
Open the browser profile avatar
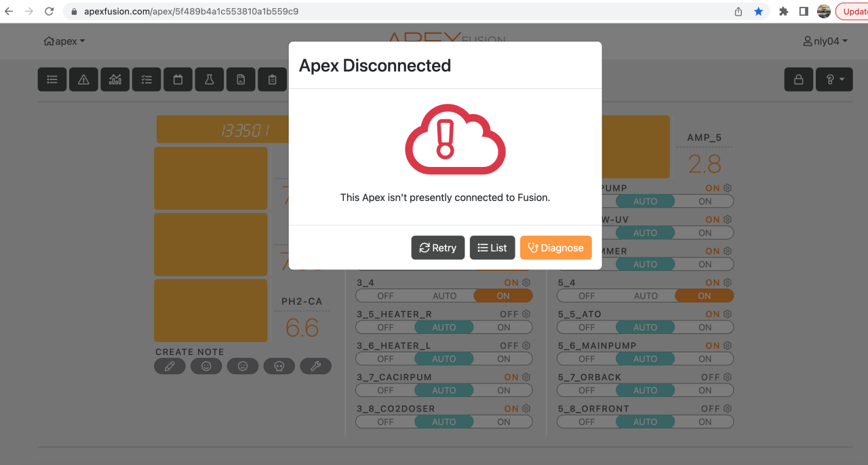point(824,12)
